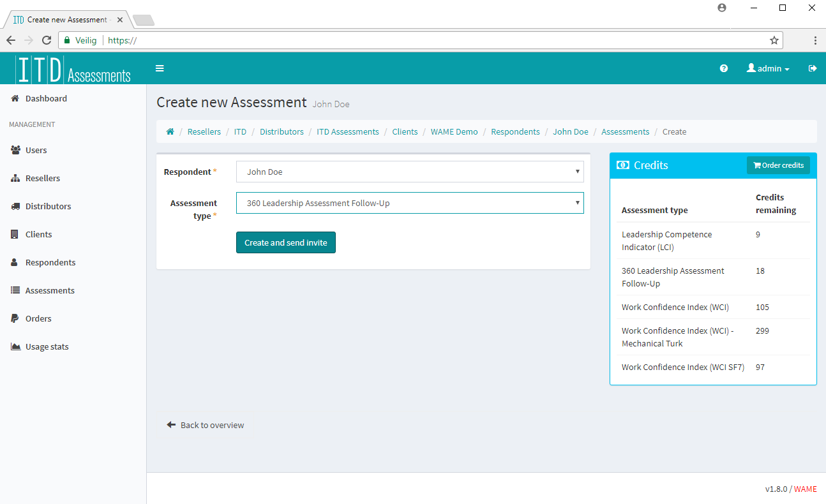The width and height of the screenshot is (826, 504).
Task: Switch to the Create new Assessment browser tab
Action: point(64,19)
